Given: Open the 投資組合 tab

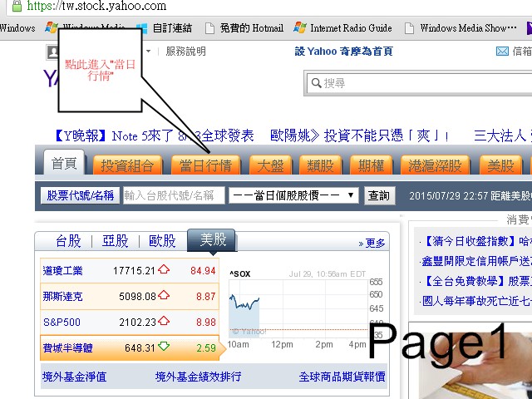Looking at the screenshot, I should [x=127, y=165].
